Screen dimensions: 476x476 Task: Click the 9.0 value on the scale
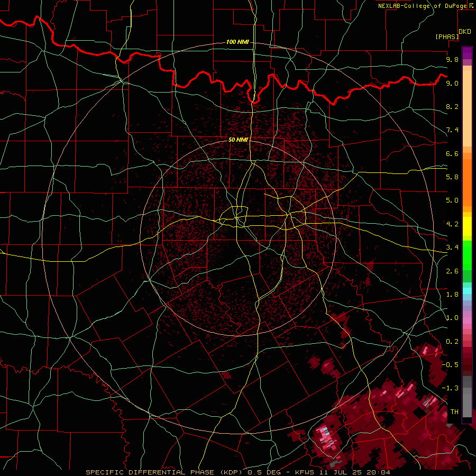452,83
